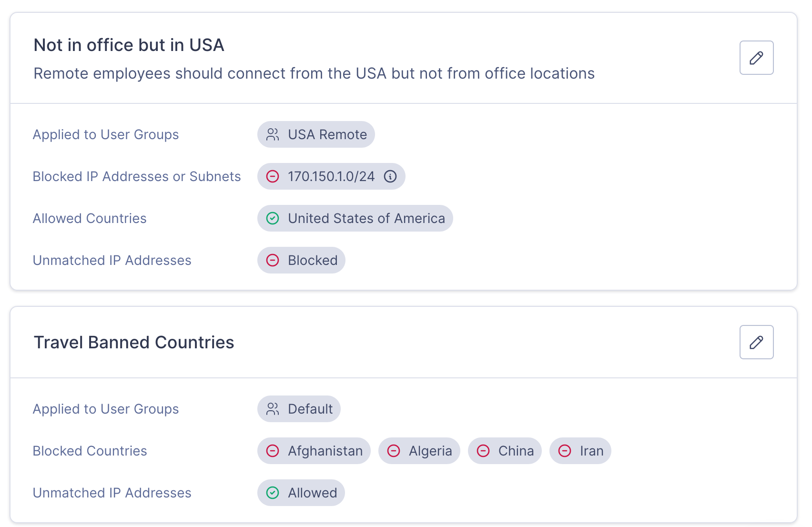The width and height of the screenshot is (812, 527).
Task: Select the China blocked country chip
Action: 505,451
